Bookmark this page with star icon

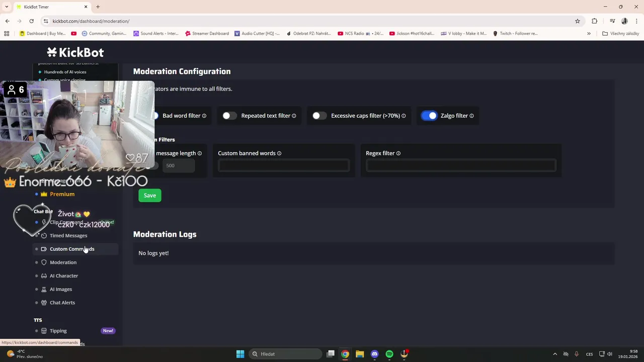tap(578, 21)
